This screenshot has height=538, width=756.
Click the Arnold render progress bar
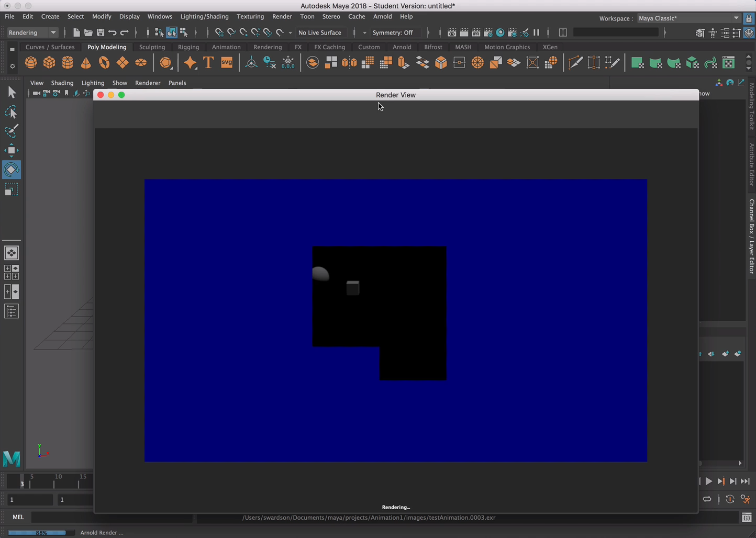40,532
